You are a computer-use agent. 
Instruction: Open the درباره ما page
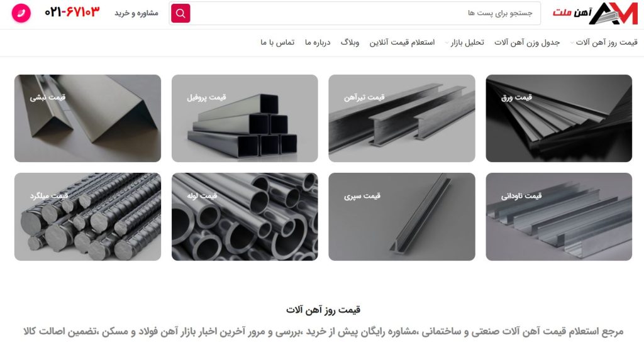point(318,42)
